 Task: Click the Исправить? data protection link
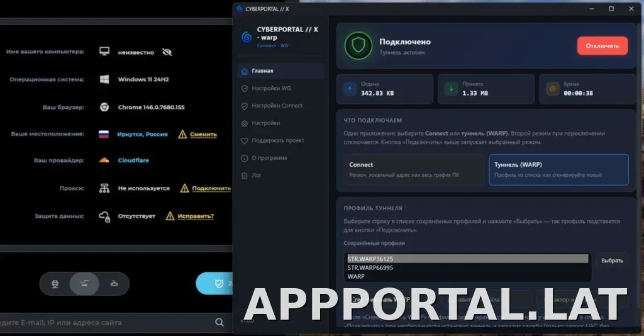196,216
